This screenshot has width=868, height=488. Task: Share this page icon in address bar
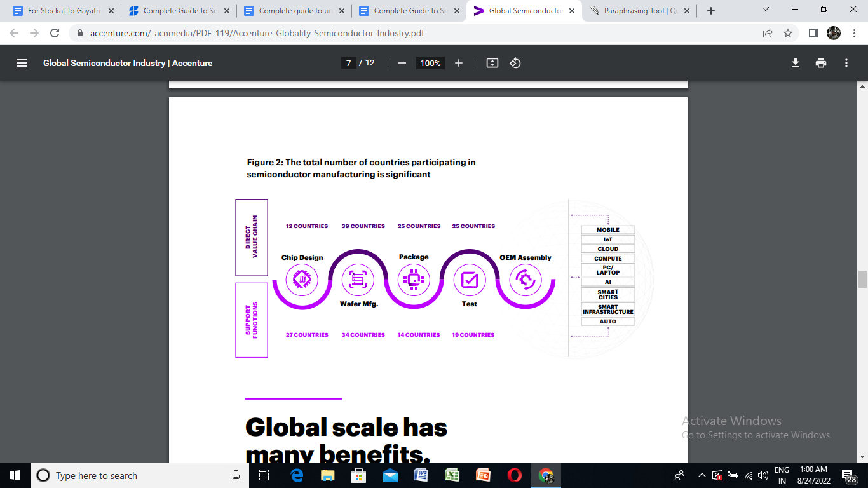point(768,33)
